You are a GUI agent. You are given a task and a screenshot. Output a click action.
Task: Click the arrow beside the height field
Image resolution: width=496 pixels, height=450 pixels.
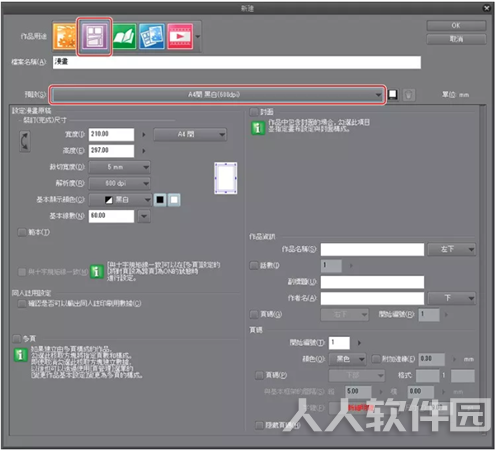pos(144,151)
